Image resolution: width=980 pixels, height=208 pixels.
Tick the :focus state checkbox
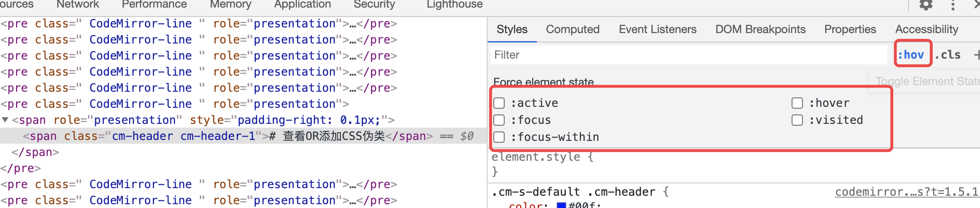(x=499, y=120)
